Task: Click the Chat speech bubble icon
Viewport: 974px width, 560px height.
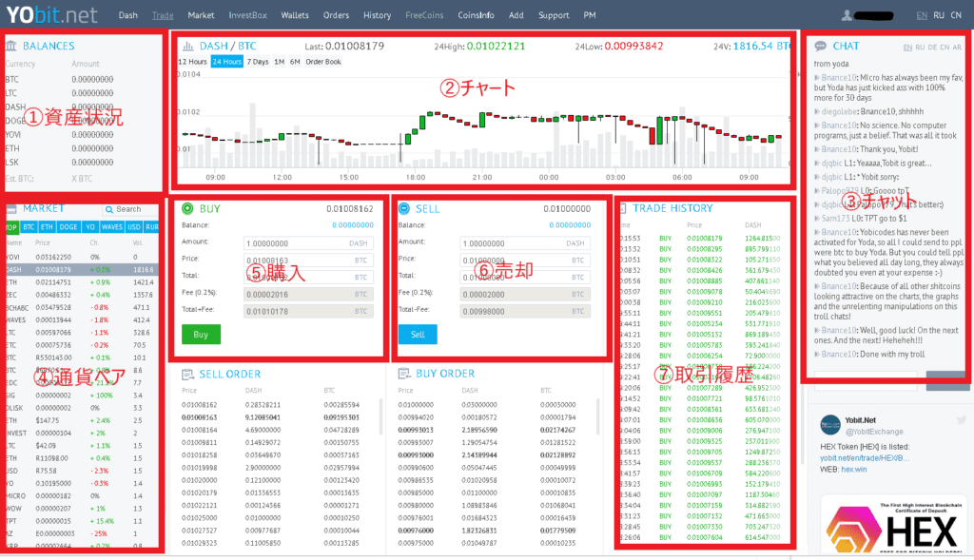Action: pos(821,46)
